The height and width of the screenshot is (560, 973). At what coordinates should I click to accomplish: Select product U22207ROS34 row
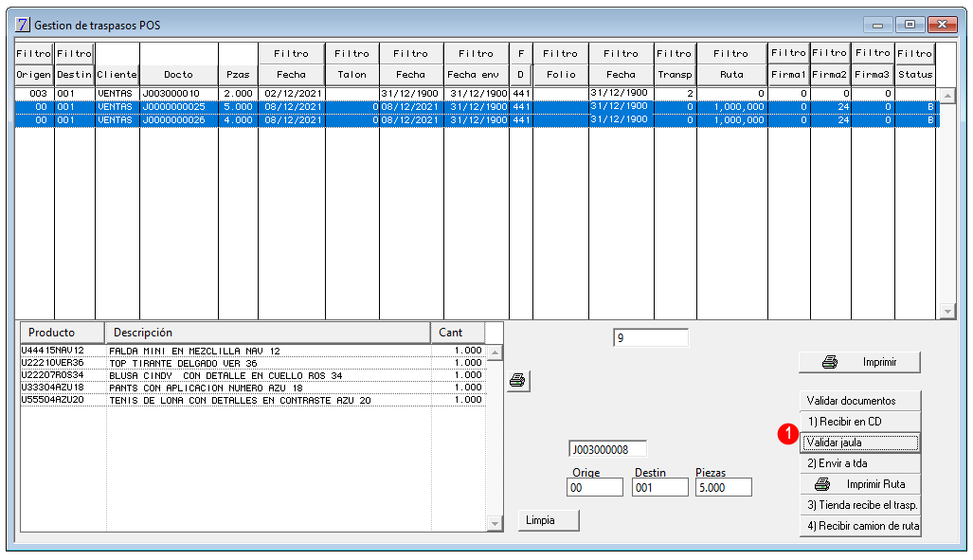click(x=253, y=375)
